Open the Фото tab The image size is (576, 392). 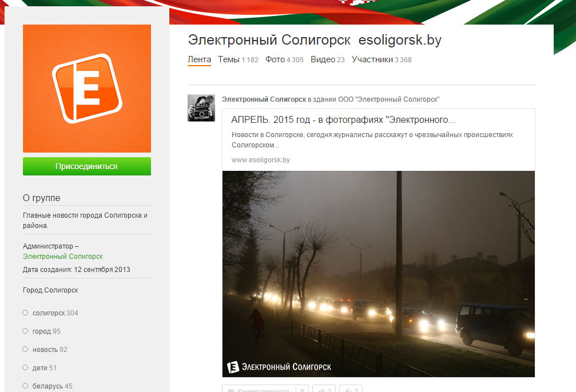tap(275, 59)
